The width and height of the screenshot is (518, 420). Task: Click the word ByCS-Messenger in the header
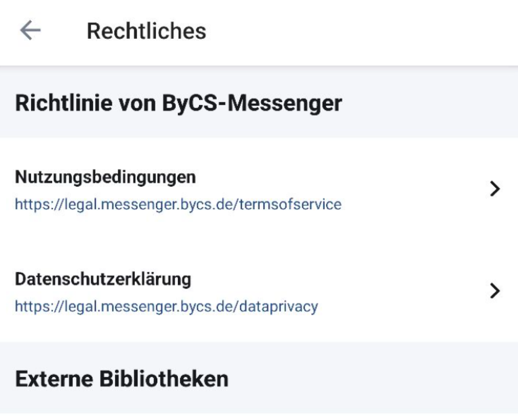252,103
